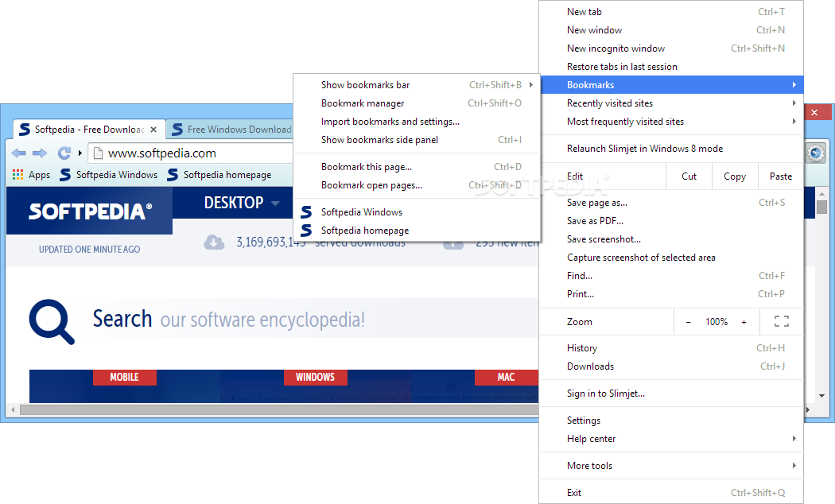Choose Save screenshot...
This screenshot has width=835, height=504.
[x=671, y=239]
